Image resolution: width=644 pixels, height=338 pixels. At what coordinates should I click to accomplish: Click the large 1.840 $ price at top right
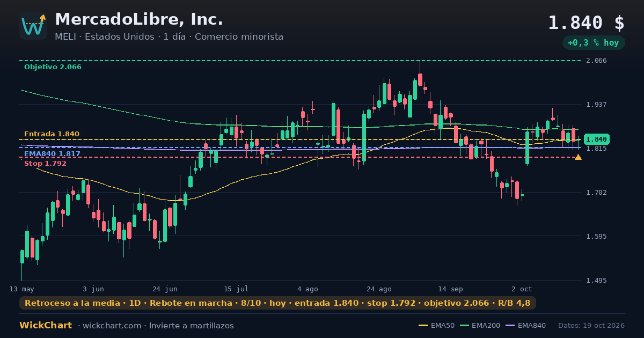point(586,23)
